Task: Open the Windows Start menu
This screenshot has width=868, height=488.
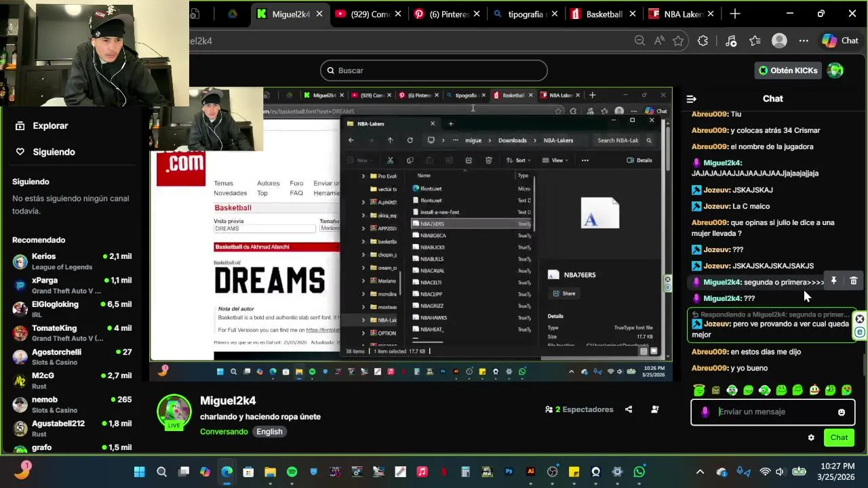Action: [139, 472]
